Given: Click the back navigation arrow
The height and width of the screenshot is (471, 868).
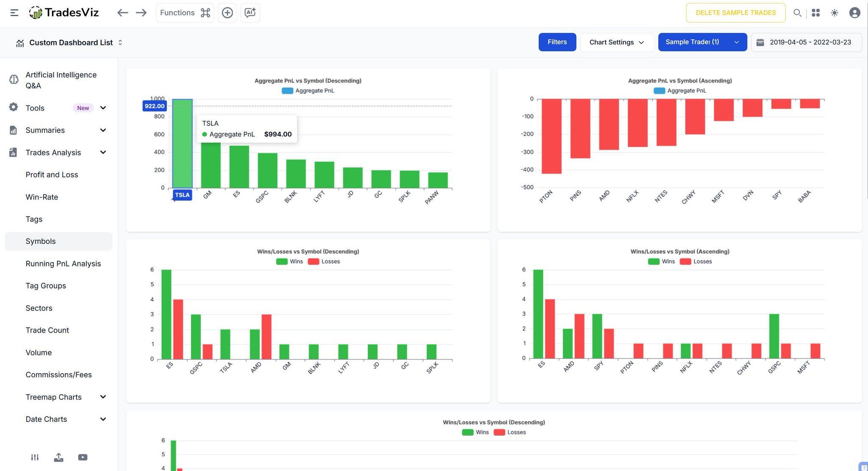Looking at the screenshot, I should pyautogui.click(x=122, y=13).
